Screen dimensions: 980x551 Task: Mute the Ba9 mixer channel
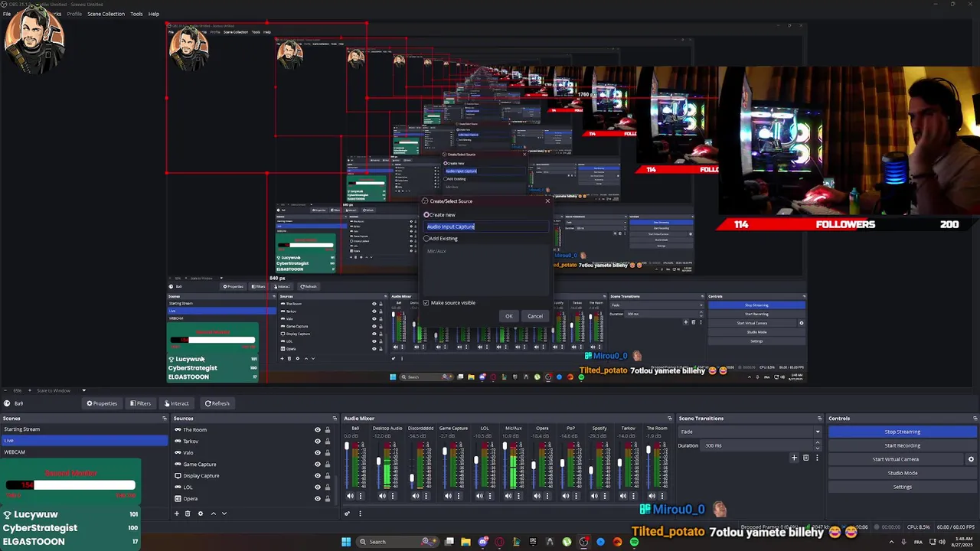[x=350, y=496]
